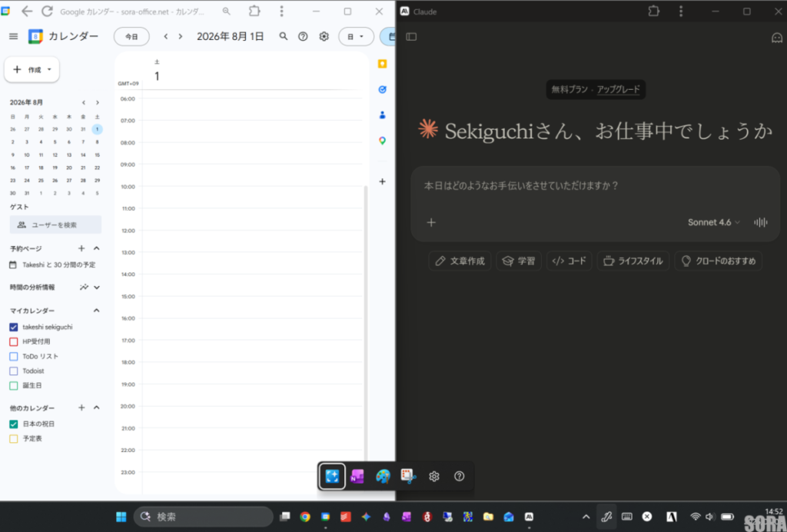Open the Sonnet 4.6 model dropdown
Screen dimensions: 787x532
713,222
